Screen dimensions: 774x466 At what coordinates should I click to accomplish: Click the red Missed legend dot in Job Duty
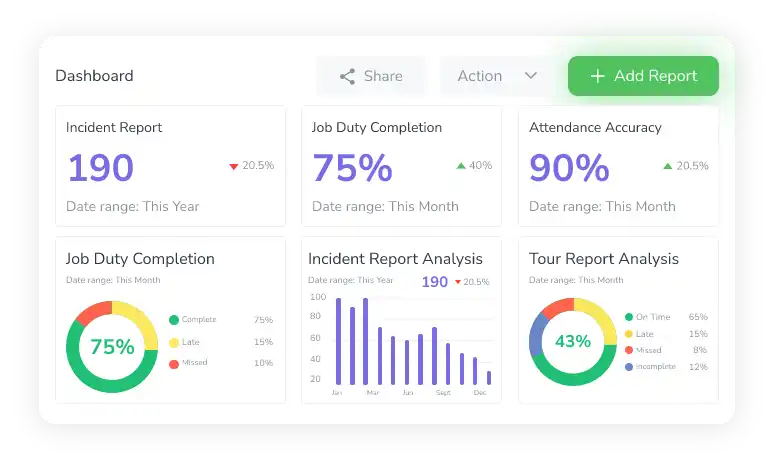pos(174,364)
